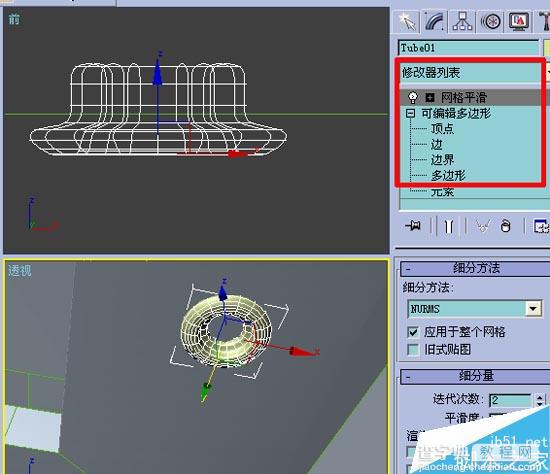Select the 多边形 sub-object level

tap(448, 175)
